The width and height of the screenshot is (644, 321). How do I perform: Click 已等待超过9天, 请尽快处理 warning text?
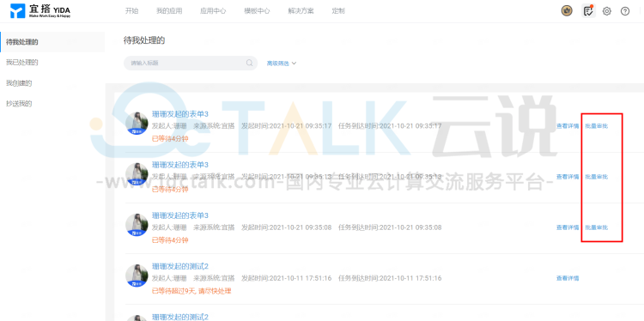coord(191,292)
